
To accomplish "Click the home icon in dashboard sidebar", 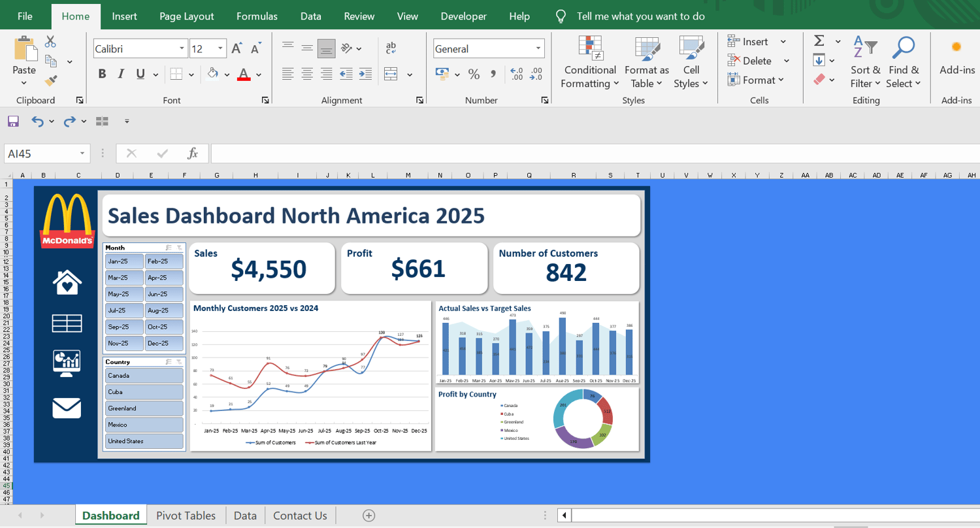I will (x=67, y=282).
